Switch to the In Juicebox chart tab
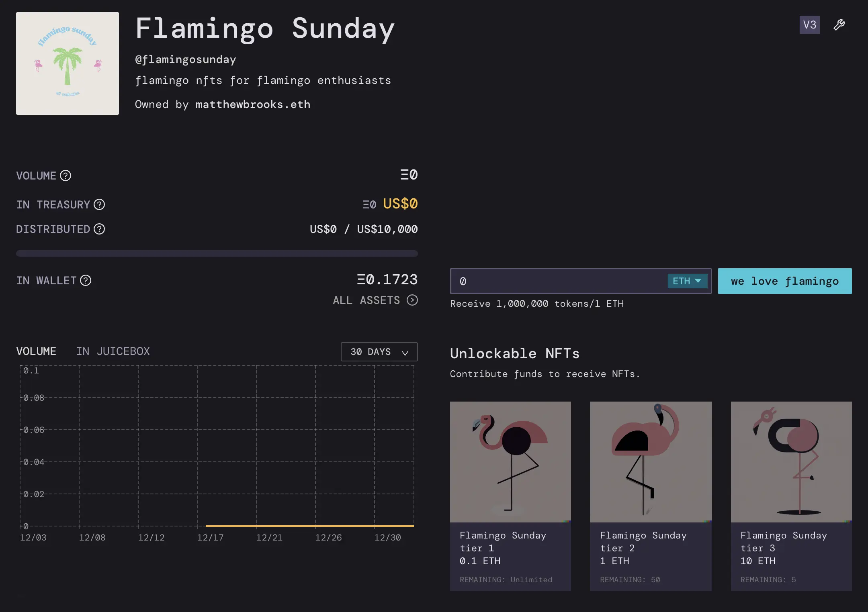The width and height of the screenshot is (868, 612). pos(113,351)
